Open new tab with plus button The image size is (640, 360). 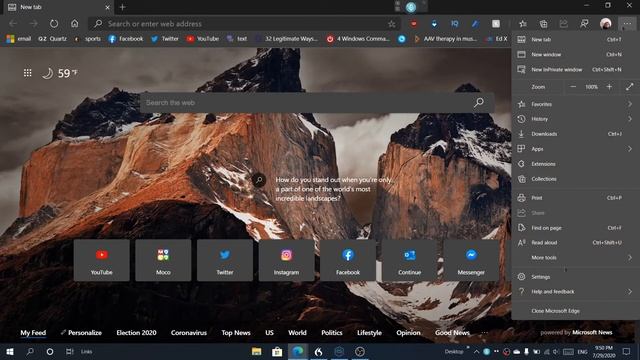point(122,7)
